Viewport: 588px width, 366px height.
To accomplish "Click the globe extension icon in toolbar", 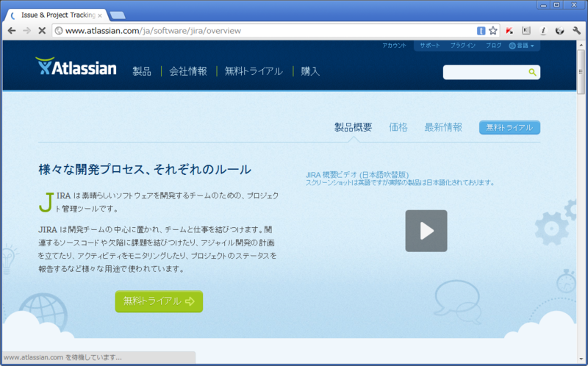I will pos(559,31).
